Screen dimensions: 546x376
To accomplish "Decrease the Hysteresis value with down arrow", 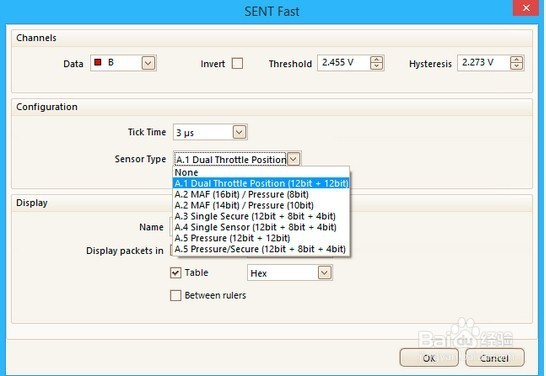I will 516,66.
